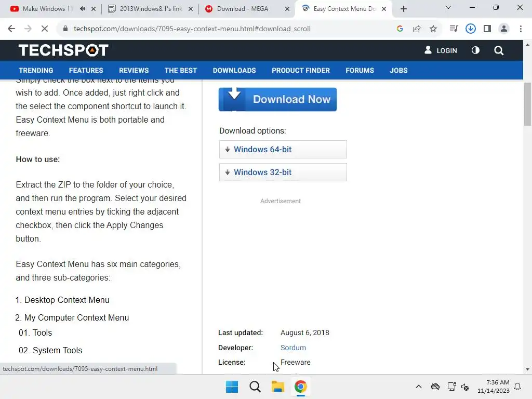Open Windows taskbar Search
The height and width of the screenshot is (399, 532).
click(255, 387)
